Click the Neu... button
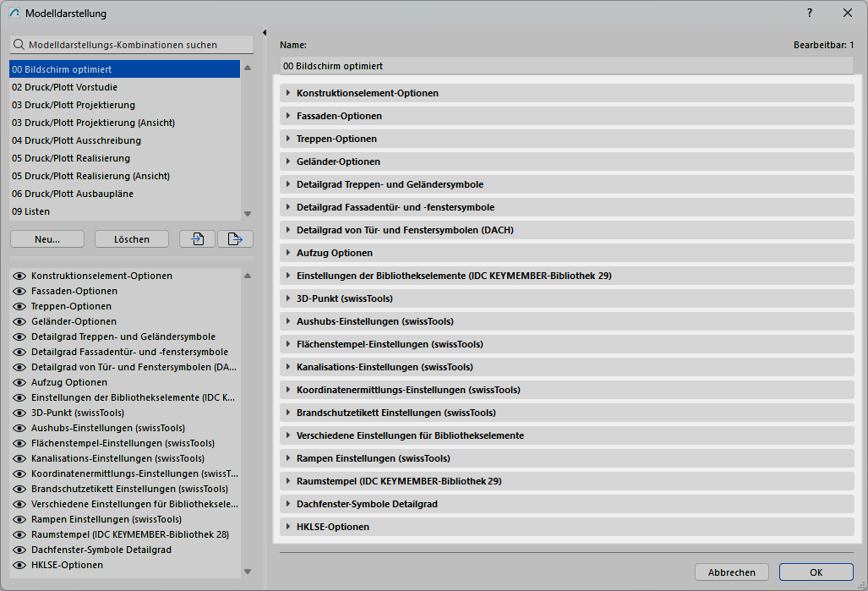This screenshot has height=591, width=868. pyautogui.click(x=47, y=239)
